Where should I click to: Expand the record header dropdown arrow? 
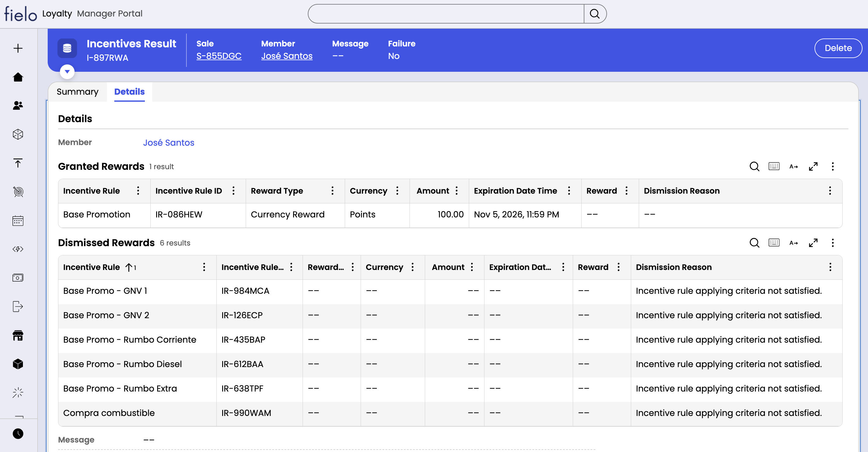click(x=67, y=71)
